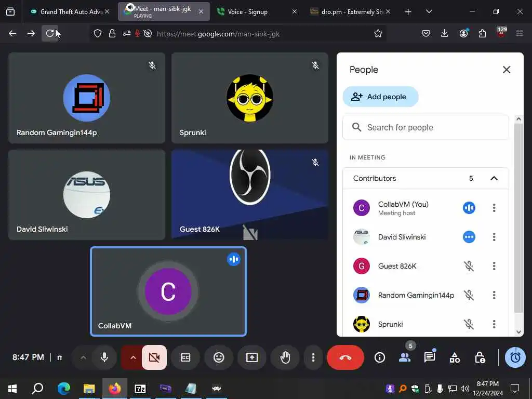
Task: Select the David Sliwinski video tile
Action: pyautogui.click(x=87, y=195)
